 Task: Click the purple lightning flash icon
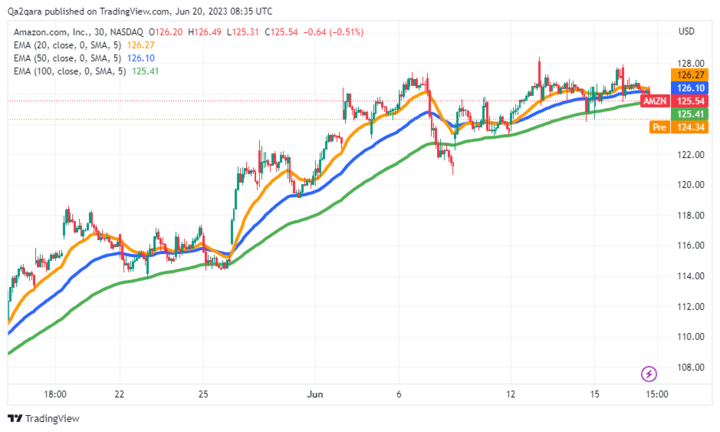click(x=649, y=374)
